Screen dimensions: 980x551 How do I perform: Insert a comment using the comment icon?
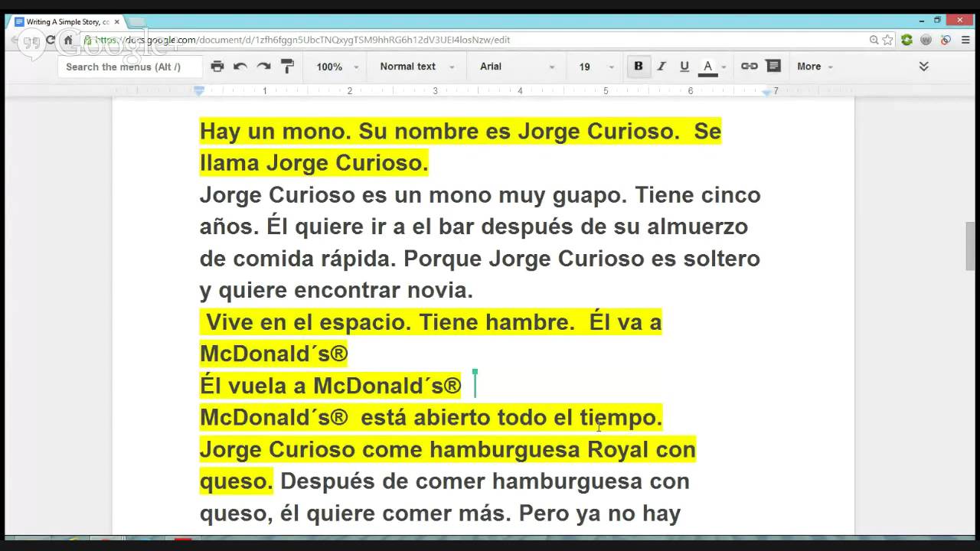point(773,67)
